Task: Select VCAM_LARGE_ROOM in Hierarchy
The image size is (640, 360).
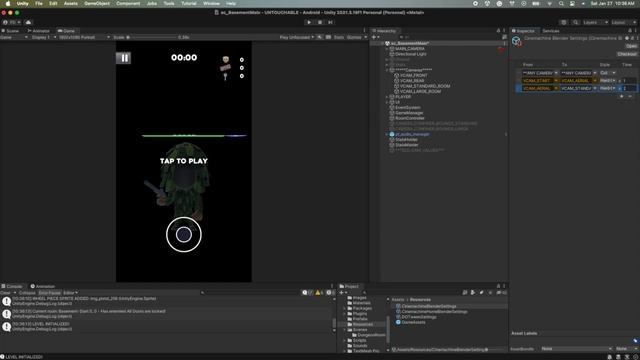Action: 420,91
